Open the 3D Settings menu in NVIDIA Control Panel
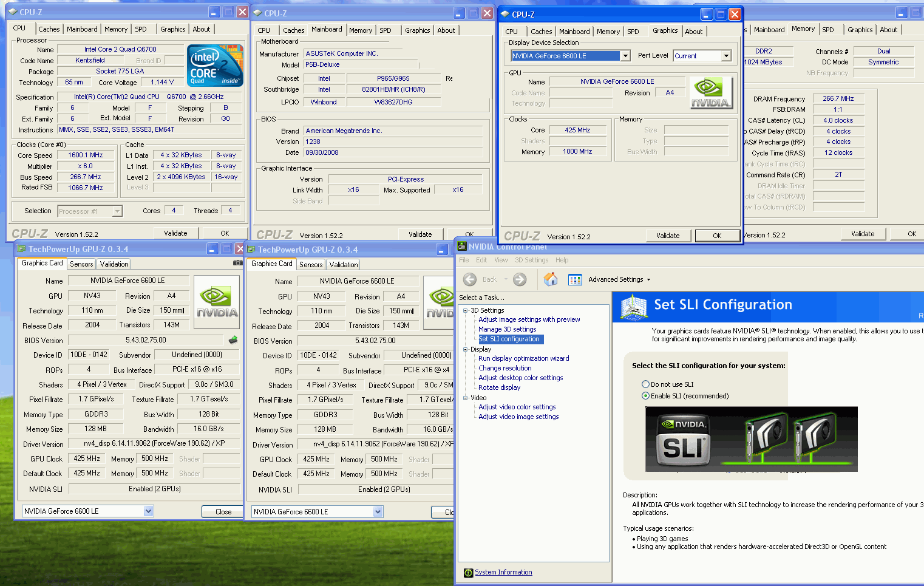Viewport: 924px width, 586px height. [531, 260]
